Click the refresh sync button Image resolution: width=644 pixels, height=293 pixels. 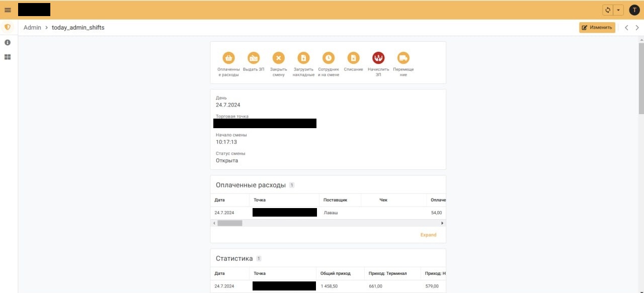click(608, 10)
